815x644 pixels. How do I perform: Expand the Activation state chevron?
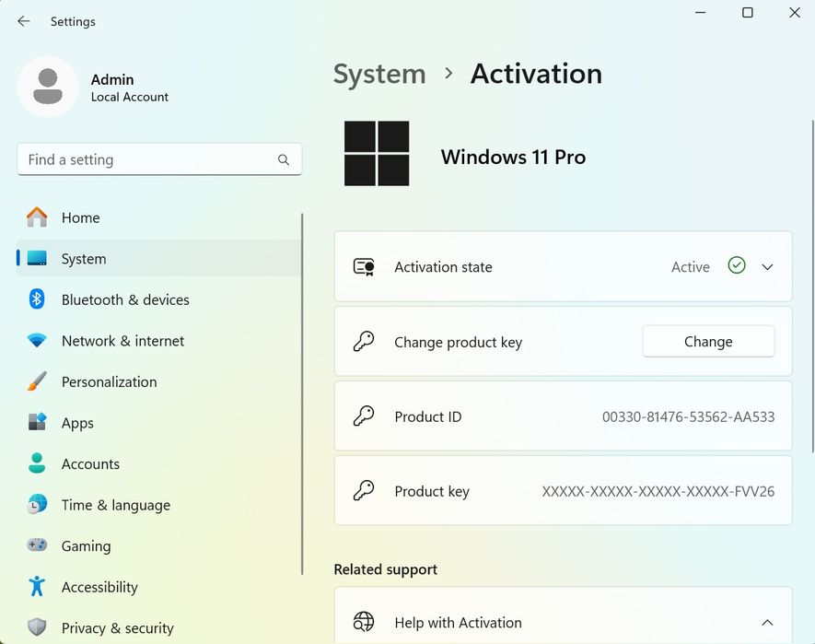[767, 267]
